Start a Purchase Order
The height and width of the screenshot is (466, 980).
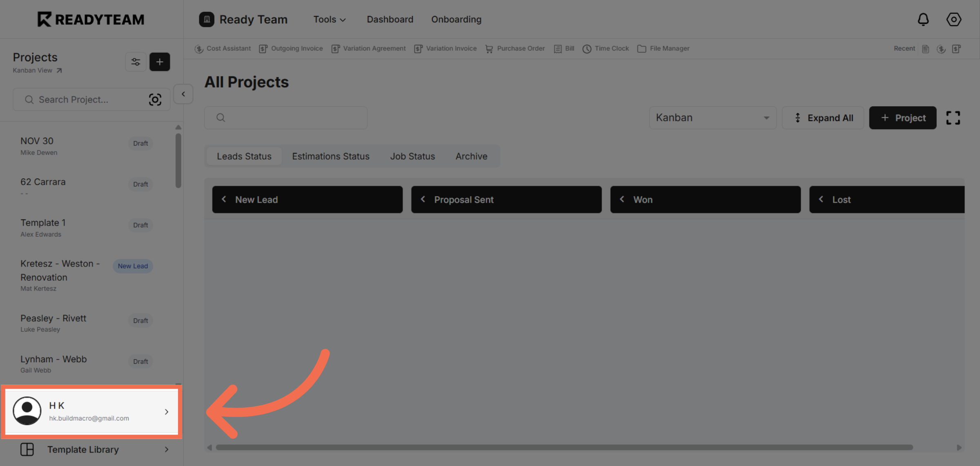(515, 48)
